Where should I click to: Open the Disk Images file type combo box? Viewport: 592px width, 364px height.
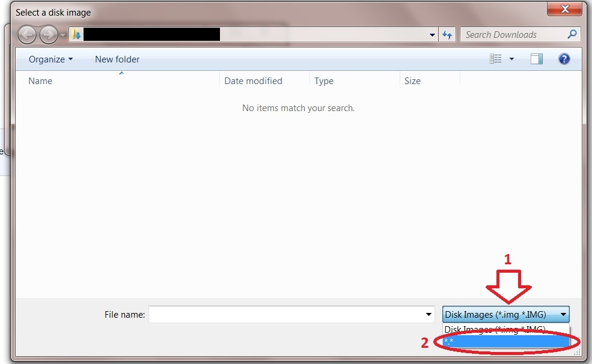(x=505, y=314)
